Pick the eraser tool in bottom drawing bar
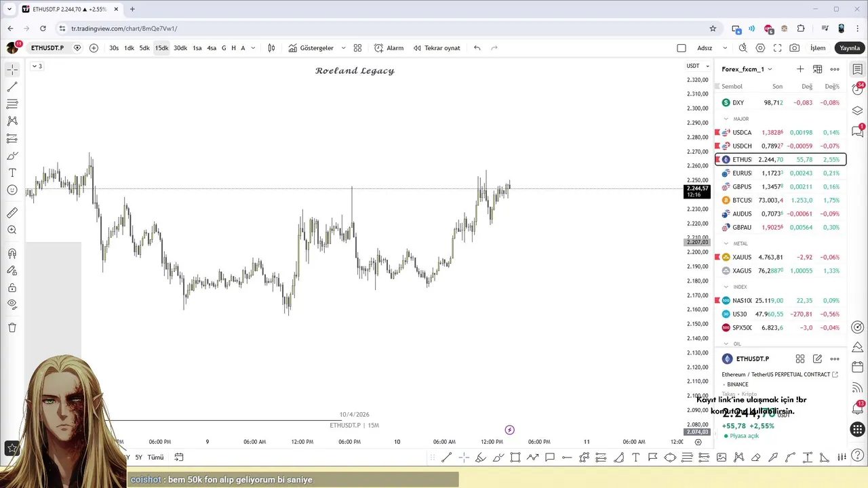868x488 pixels. point(755,457)
